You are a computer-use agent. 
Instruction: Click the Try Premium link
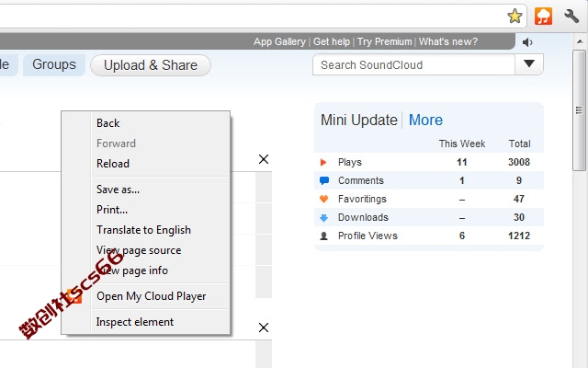click(x=384, y=41)
